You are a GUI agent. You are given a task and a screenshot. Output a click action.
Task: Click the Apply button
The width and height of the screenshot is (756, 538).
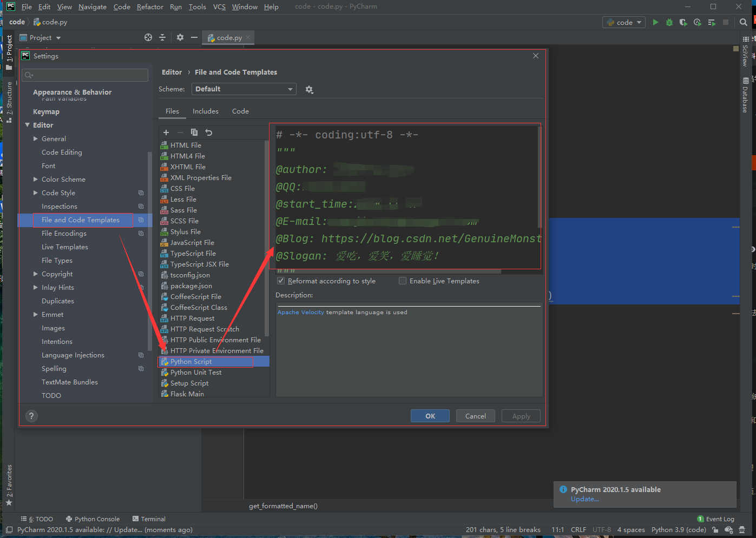(x=521, y=416)
